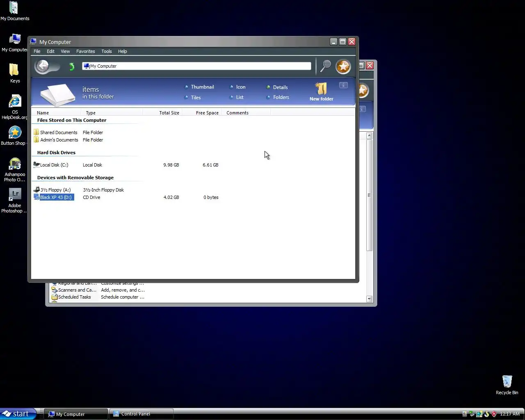
Task: Open the Tools menu
Action: click(107, 51)
